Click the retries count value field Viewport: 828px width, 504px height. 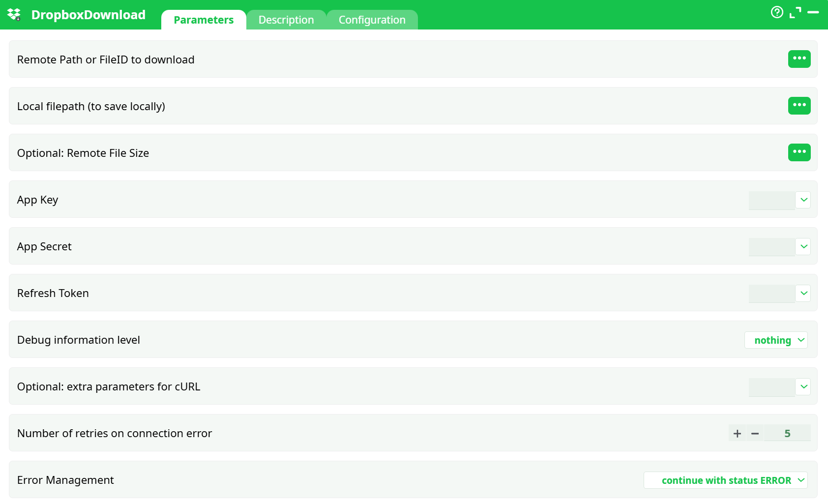point(787,433)
